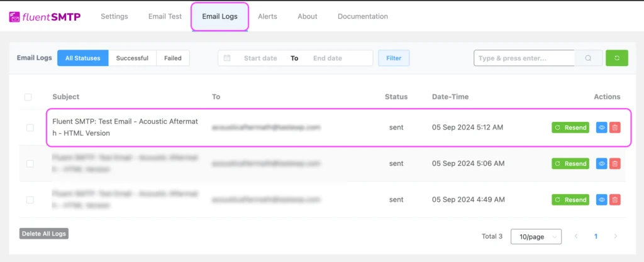644x262 pixels.
Task: Click Delete All Logs button
Action: coord(43,234)
